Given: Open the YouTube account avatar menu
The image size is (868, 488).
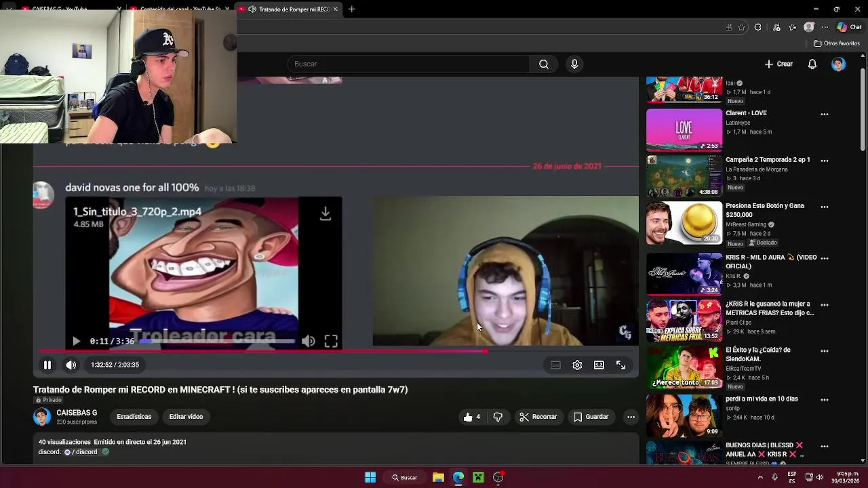Looking at the screenshot, I should [x=839, y=64].
